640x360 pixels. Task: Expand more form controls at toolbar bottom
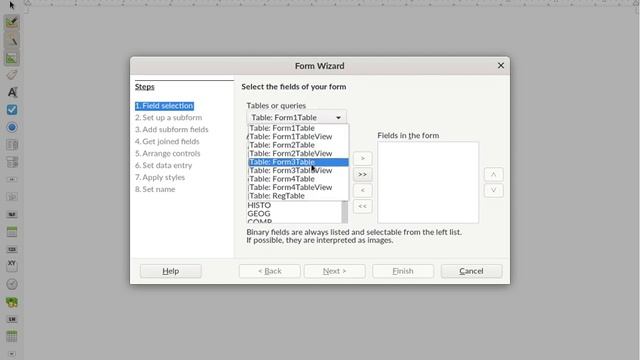[12, 354]
